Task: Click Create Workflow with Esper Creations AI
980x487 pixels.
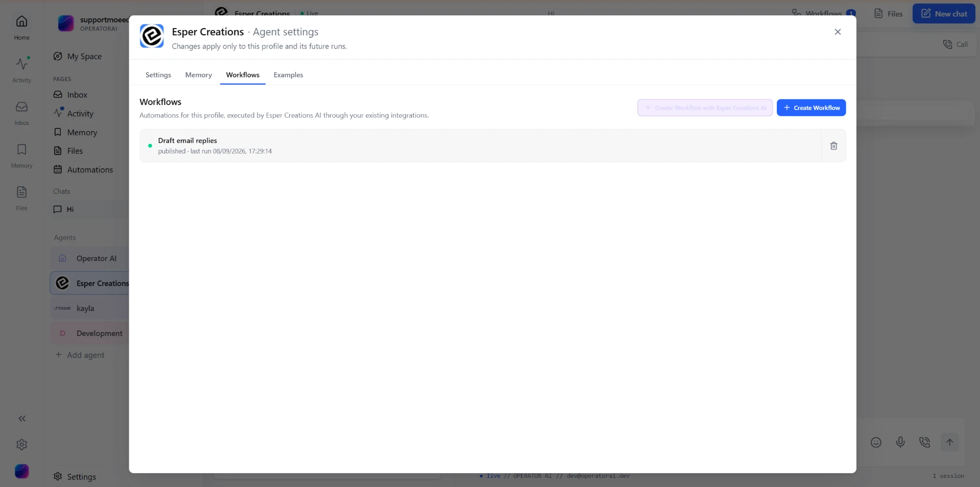Action: (705, 108)
